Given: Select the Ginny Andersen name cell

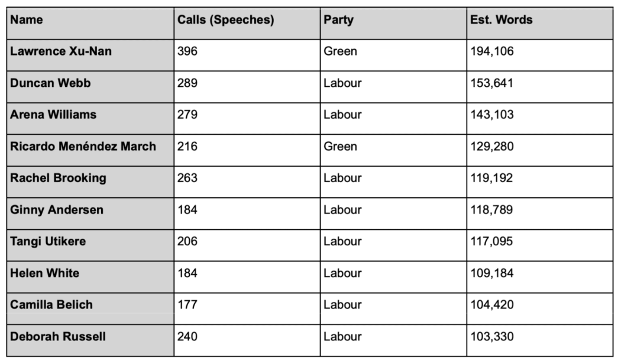Looking at the screenshot, I should click(57, 210).
